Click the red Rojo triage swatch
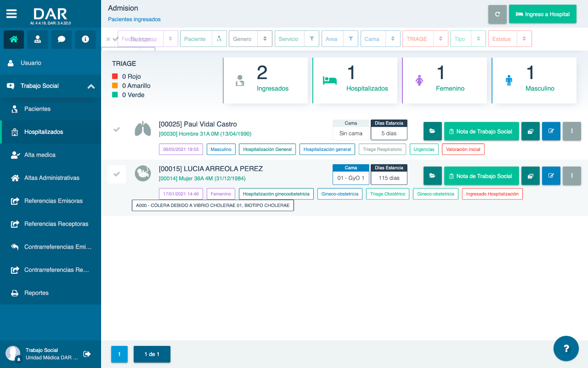Viewport: 588px width, 368px height. (x=115, y=76)
